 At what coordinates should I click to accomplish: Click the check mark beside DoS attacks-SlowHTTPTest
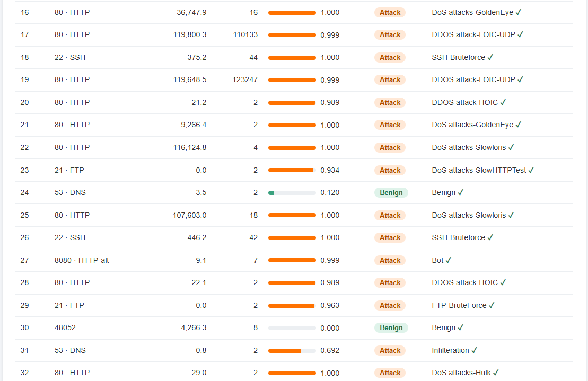[x=531, y=170]
